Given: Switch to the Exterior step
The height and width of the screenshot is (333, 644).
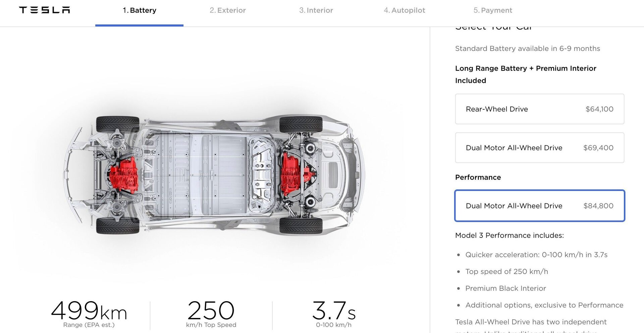Looking at the screenshot, I should click(x=228, y=10).
